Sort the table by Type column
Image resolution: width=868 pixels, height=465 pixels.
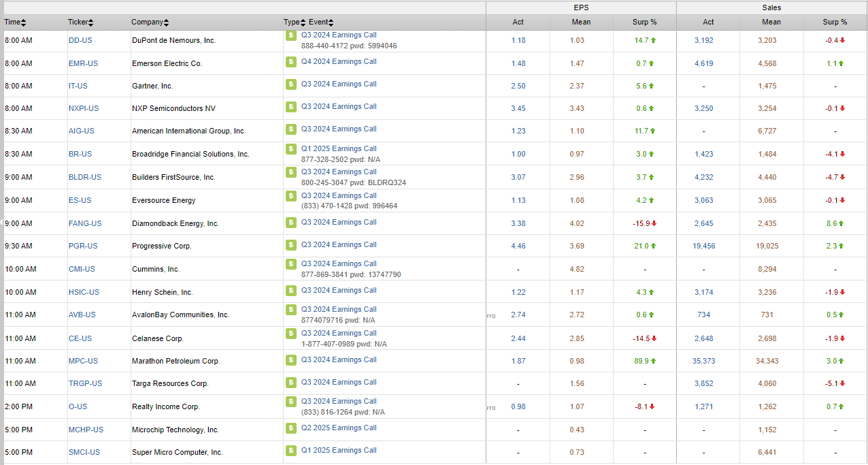(x=295, y=22)
